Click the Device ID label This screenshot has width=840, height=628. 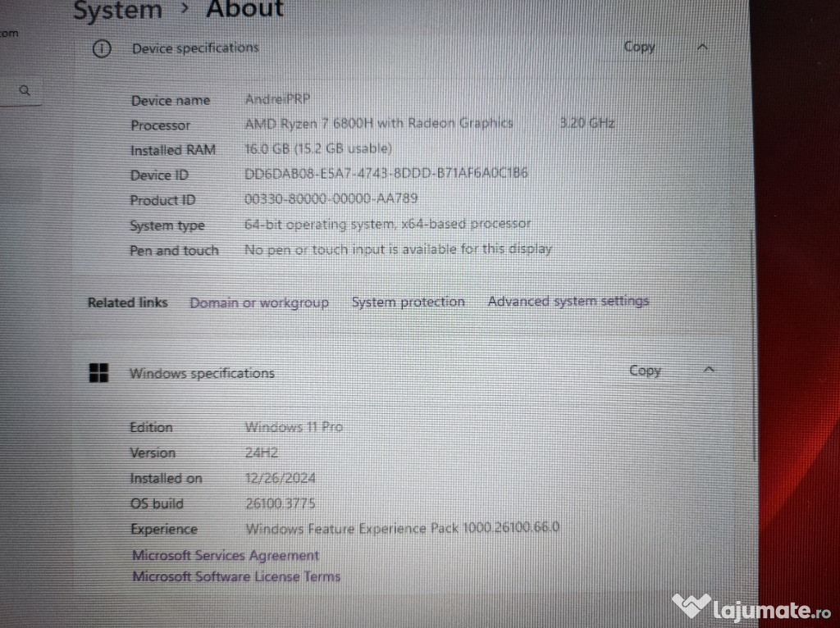159,175
